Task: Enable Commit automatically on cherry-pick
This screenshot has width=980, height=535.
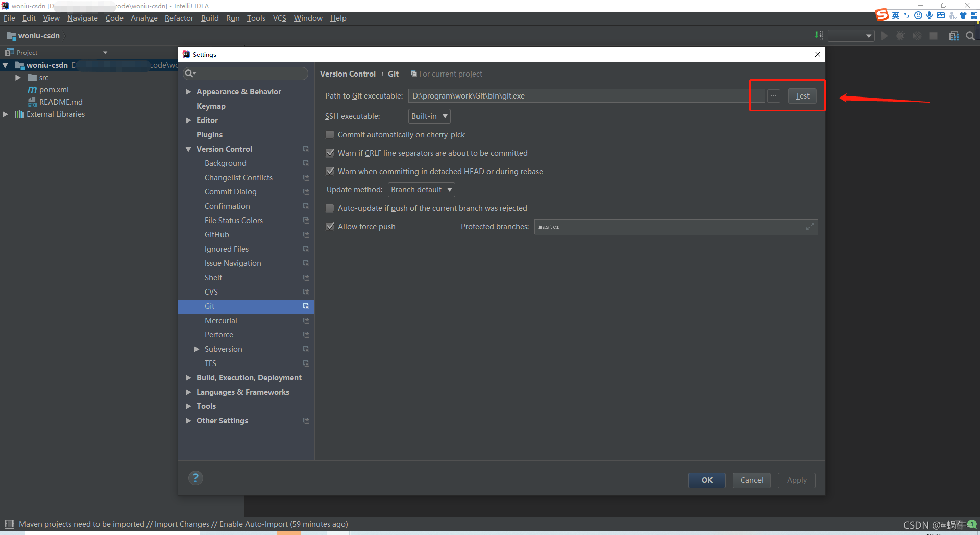Action: click(330, 135)
